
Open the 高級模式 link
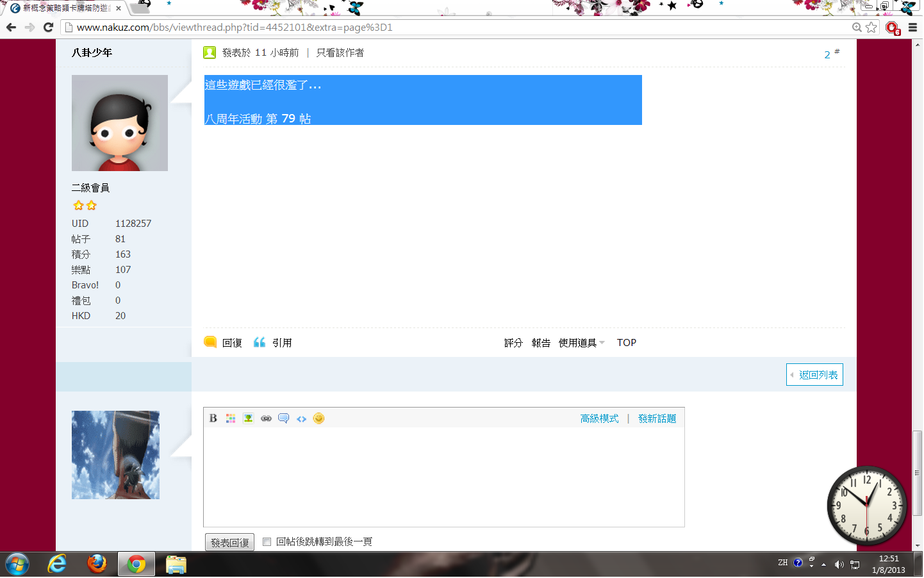pos(599,418)
